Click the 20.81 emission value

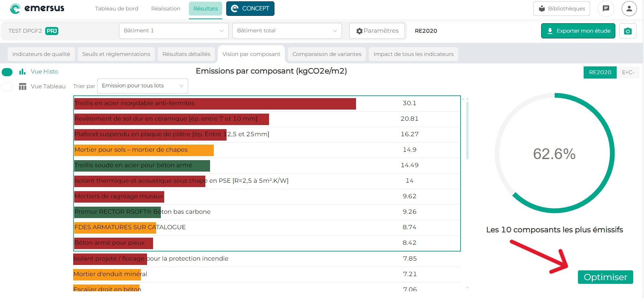click(409, 119)
